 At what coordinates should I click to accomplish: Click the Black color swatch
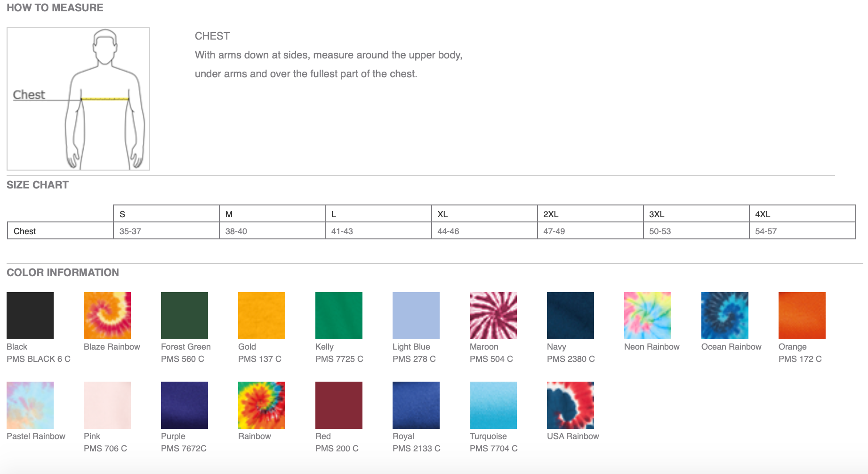(30, 316)
